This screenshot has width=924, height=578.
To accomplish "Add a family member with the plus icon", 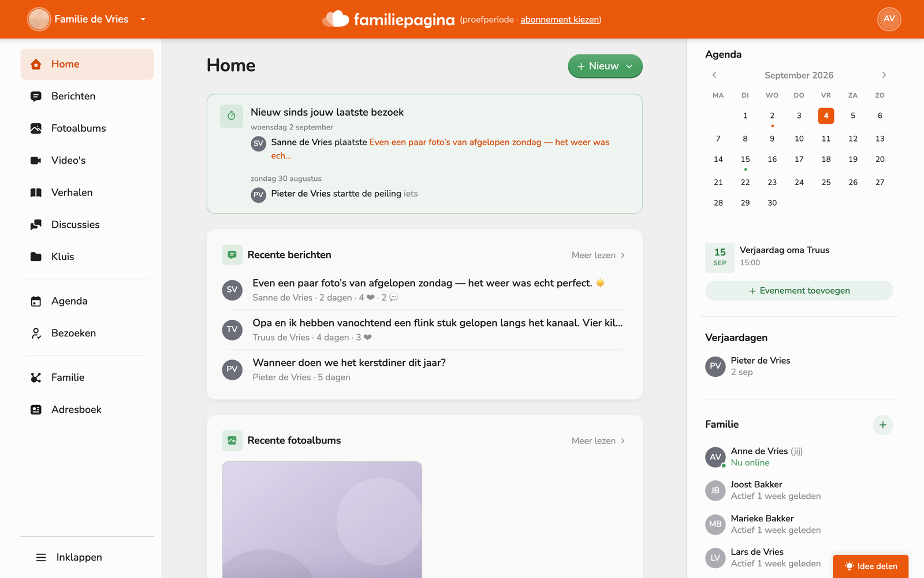I will pyautogui.click(x=882, y=425).
